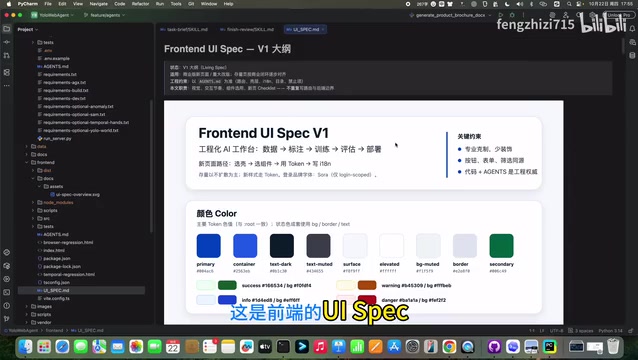Screen dimensions: 638x360
Task: Expand the images folder
Action: pyautogui.click(x=27, y=306)
